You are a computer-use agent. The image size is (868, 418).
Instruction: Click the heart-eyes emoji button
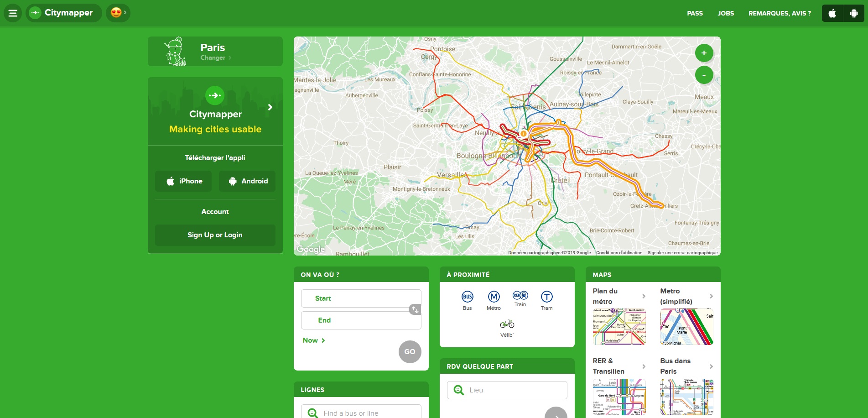pos(118,13)
